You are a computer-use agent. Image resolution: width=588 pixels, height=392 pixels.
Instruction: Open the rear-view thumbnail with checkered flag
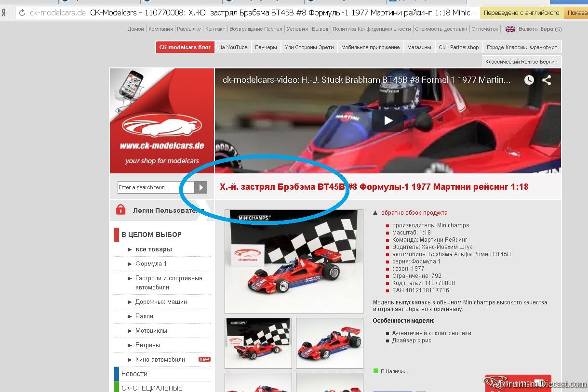click(x=258, y=343)
